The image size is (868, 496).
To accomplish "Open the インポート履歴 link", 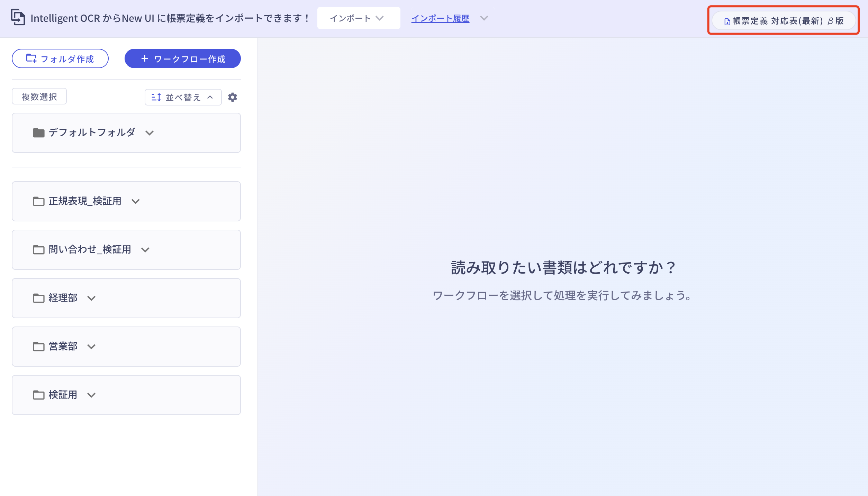I will pos(440,18).
